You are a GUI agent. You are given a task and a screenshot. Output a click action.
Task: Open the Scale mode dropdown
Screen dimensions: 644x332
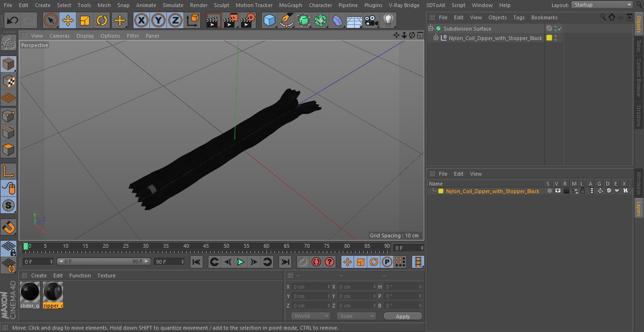[x=356, y=316]
